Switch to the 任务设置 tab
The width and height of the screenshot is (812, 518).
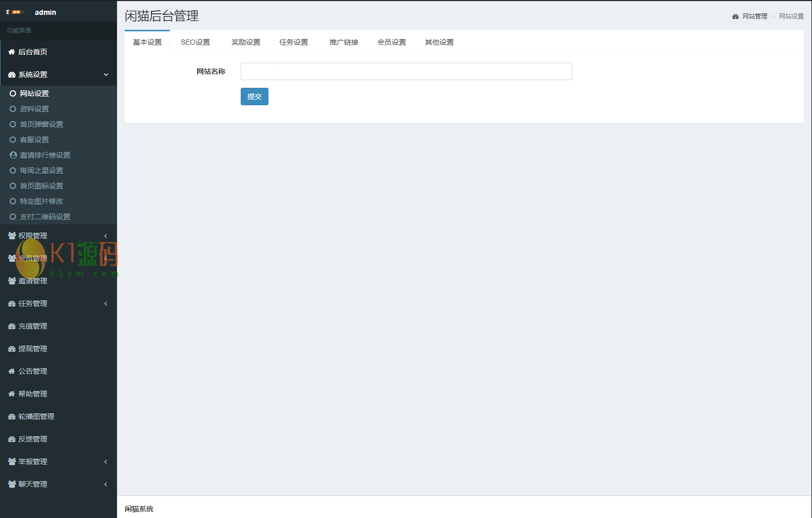coord(294,42)
